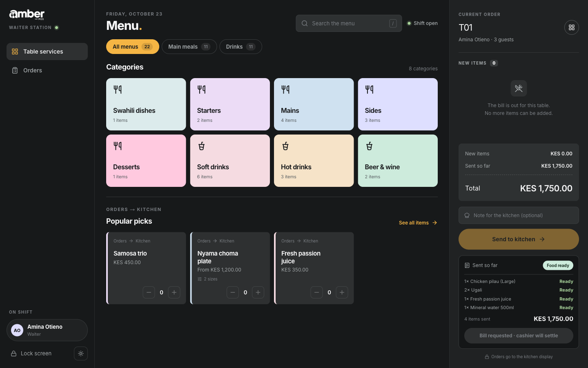This screenshot has width=588, height=368.
Task: Focus the Search the menu field
Action: point(349,23)
